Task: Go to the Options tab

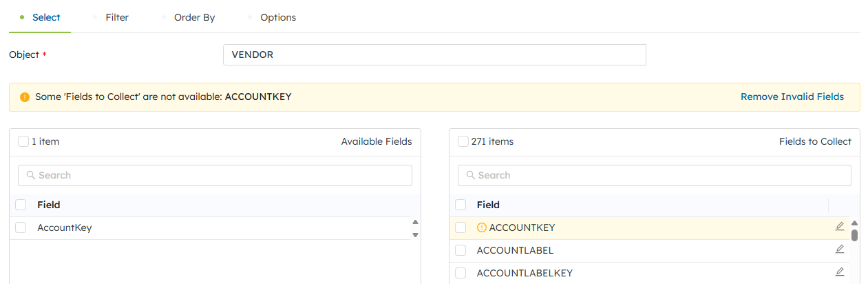Action: (x=277, y=17)
